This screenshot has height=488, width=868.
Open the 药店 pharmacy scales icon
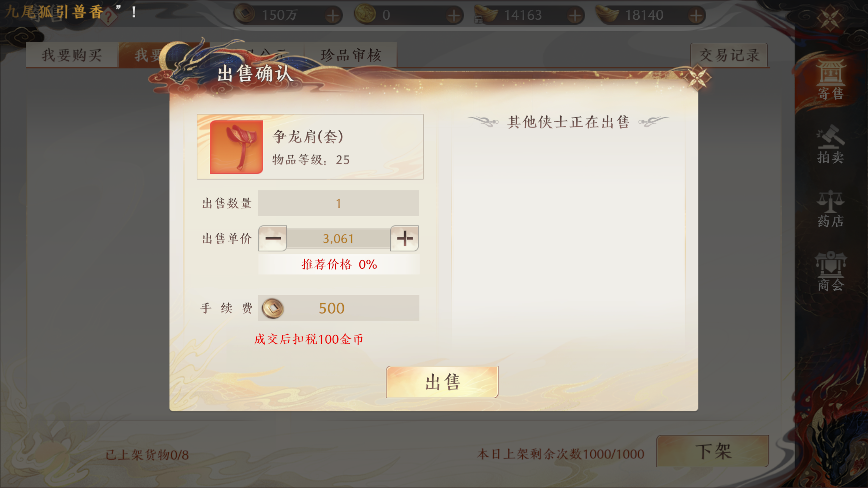tap(830, 209)
